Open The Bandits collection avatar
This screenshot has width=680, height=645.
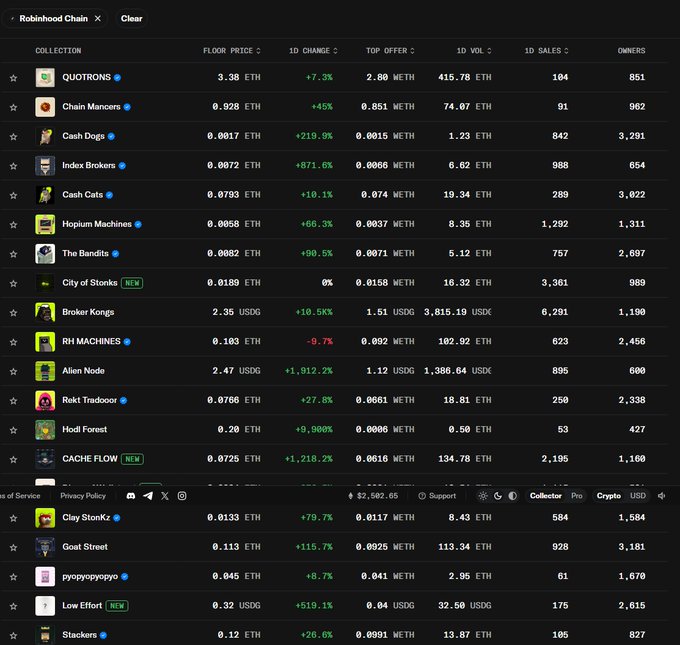pyautogui.click(x=45, y=253)
